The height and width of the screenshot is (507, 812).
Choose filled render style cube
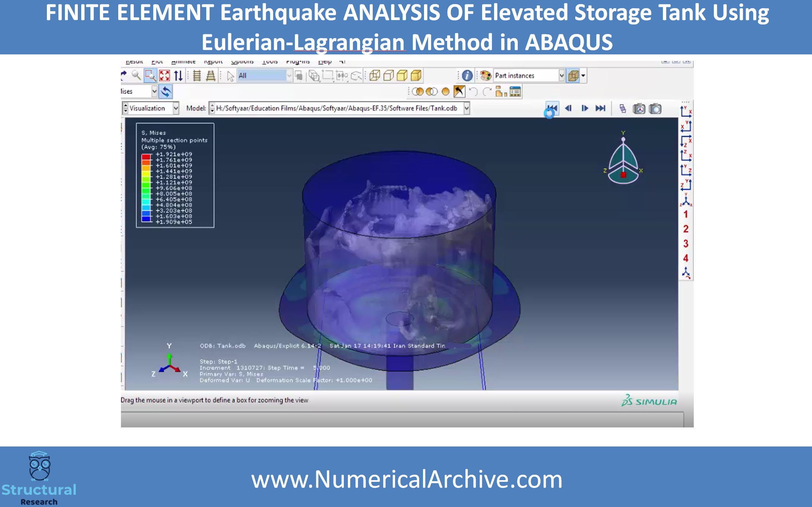click(x=402, y=75)
